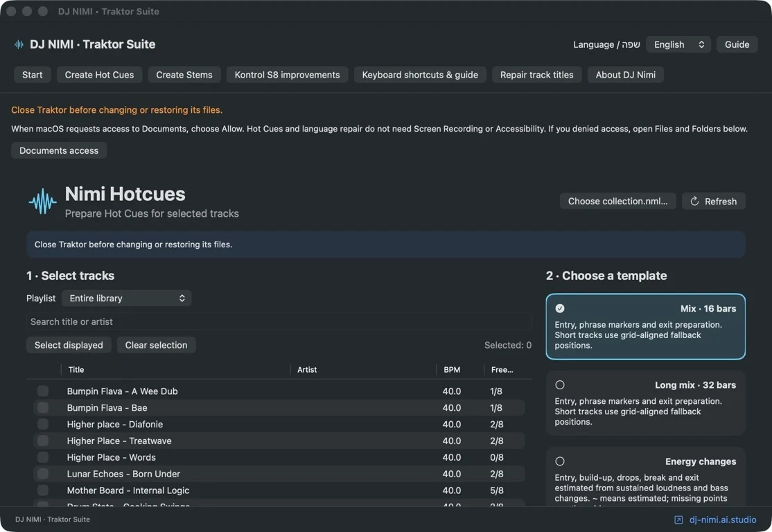Switch to Create Stems tab
772x532 pixels.
tap(184, 75)
